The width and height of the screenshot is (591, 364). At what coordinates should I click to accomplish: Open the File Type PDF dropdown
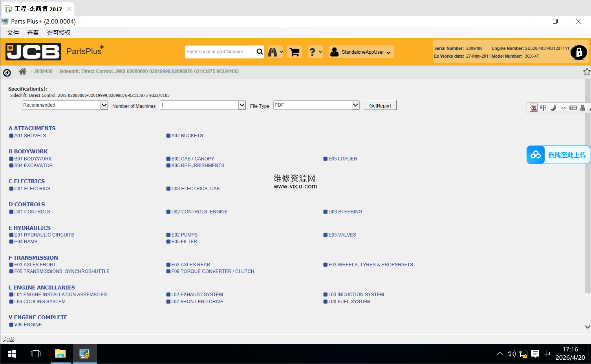coord(355,105)
